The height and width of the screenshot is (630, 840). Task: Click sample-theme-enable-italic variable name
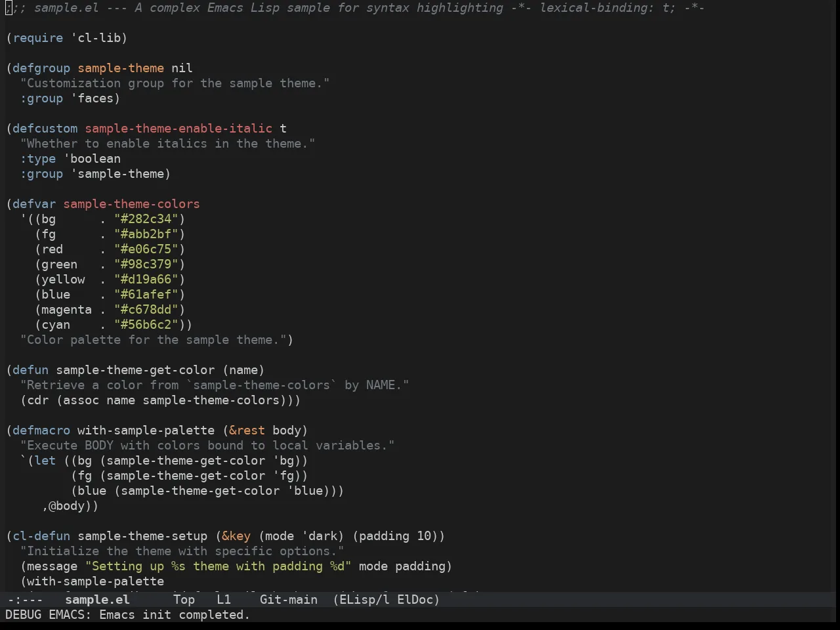point(178,129)
